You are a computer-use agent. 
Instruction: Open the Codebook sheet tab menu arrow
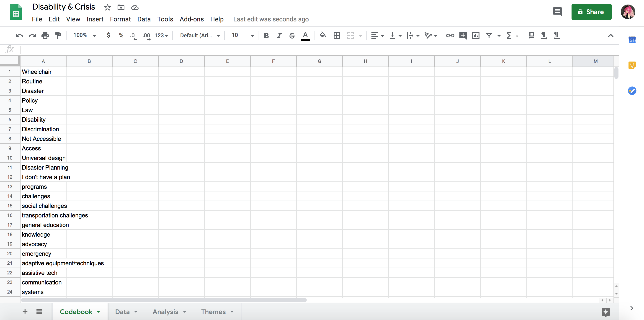click(98, 312)
